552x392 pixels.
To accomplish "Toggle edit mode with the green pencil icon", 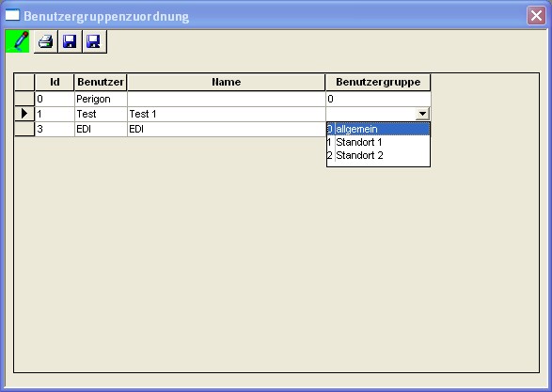I will click(18, 41).
